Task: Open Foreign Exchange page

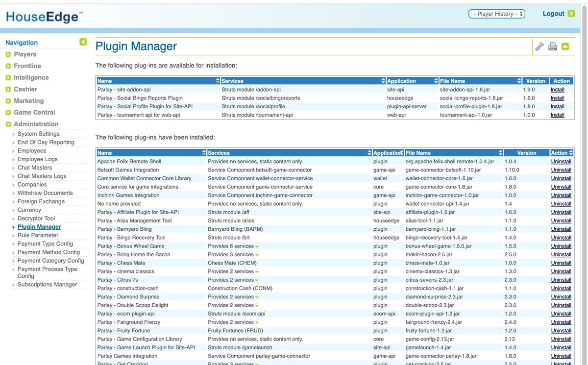Action: 41,201
